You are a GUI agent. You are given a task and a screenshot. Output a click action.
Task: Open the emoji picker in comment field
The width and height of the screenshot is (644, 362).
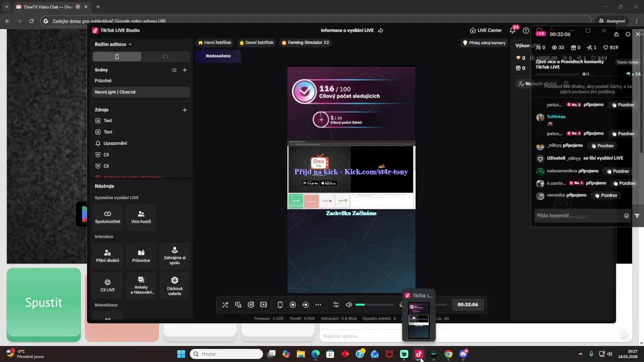click(x=626, y=216)
